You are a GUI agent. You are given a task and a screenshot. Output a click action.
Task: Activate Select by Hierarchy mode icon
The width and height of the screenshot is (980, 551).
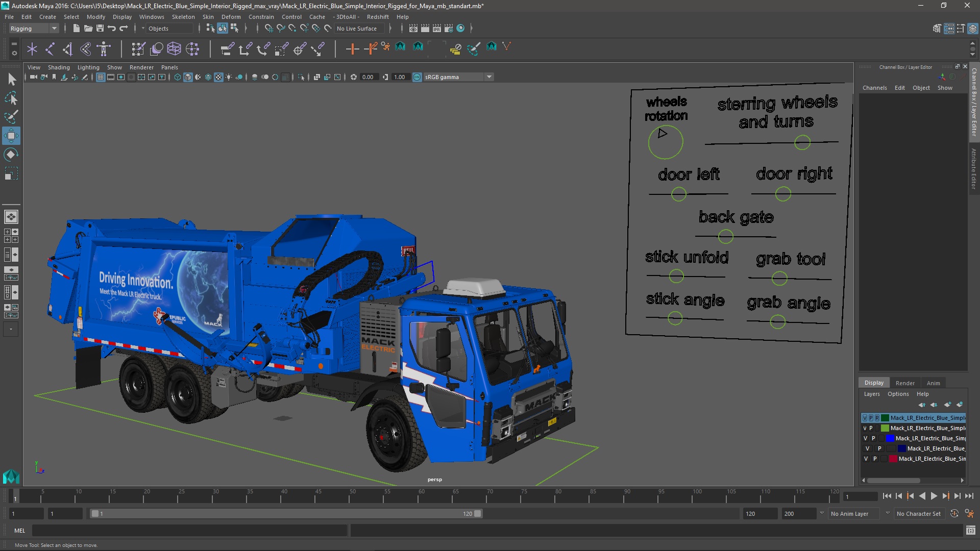(x=210, y=29)
